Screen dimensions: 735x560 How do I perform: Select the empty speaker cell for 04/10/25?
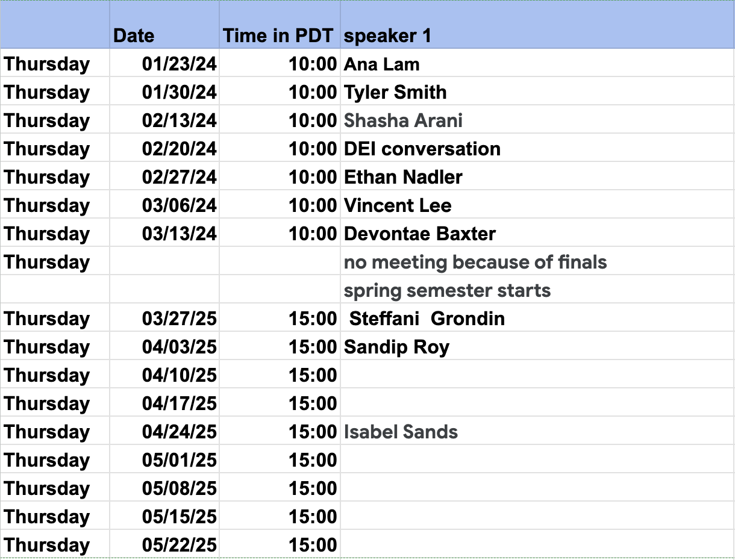tap(536, 375)
